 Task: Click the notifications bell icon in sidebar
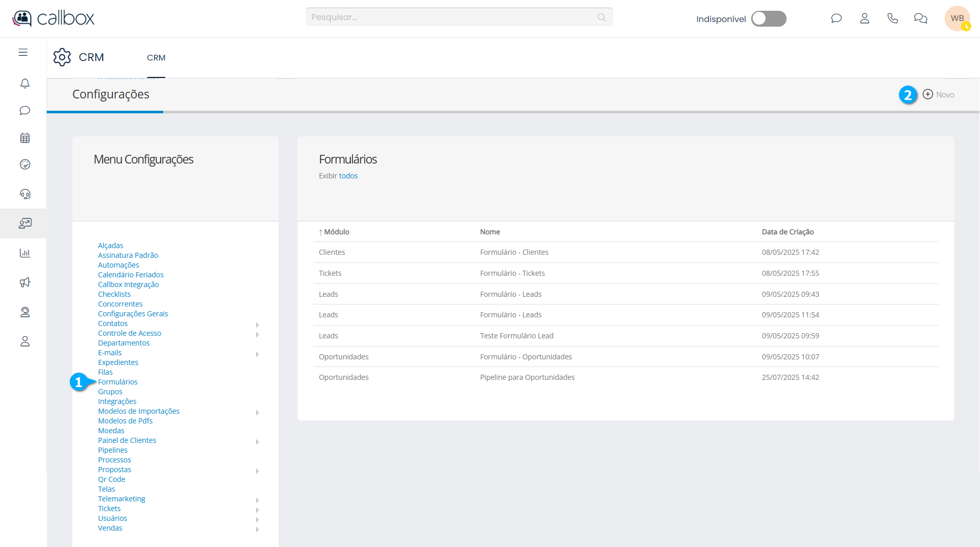(25, 83)
